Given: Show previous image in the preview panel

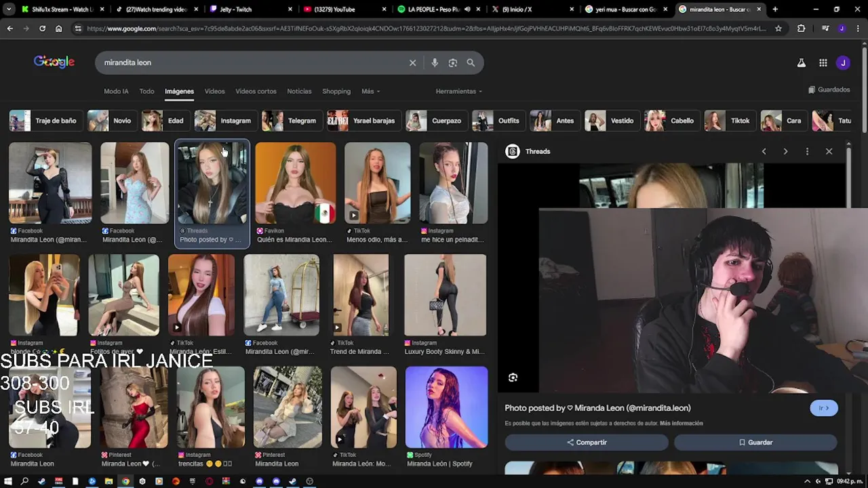Looking at the screenshot, I should [764, 151].
